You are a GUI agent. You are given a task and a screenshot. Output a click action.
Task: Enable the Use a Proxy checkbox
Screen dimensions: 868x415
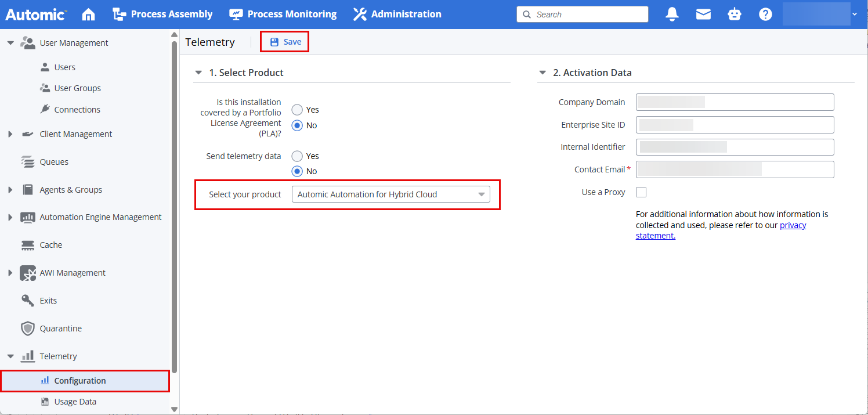point(641,192)
